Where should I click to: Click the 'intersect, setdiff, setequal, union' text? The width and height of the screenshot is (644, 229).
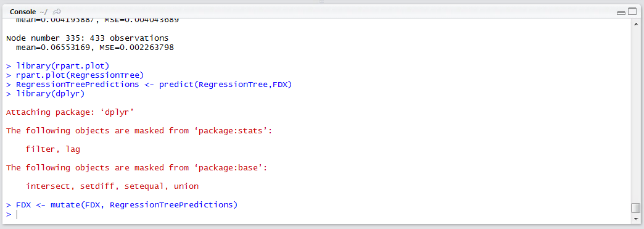[x=112, y=186]
